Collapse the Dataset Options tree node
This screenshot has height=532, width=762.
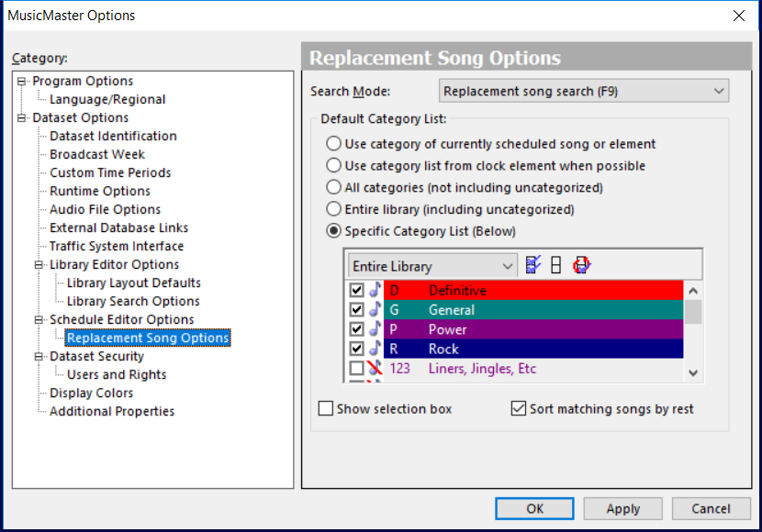[x=22, y=118]
